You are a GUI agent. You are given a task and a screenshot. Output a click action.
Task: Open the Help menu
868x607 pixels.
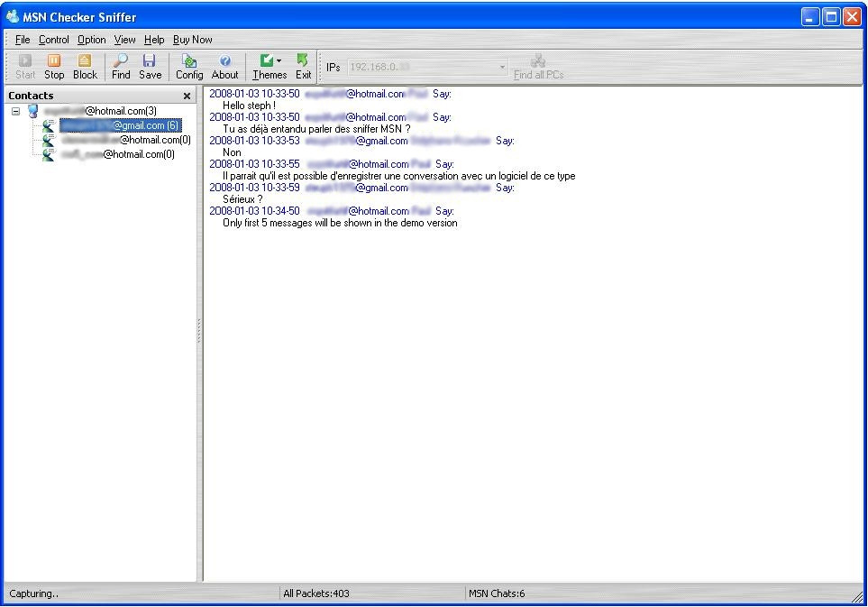[154, 40]
